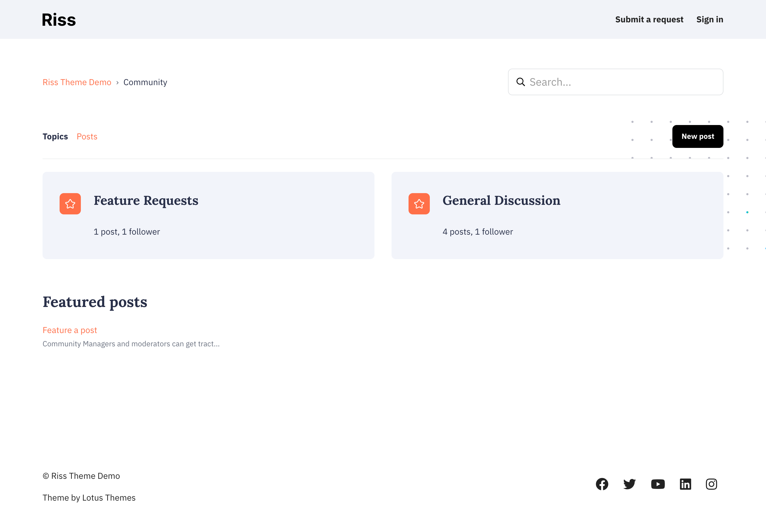Switch to the Posts tab

[87, 137]
